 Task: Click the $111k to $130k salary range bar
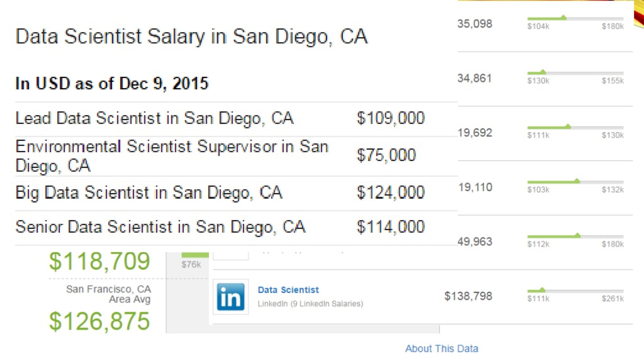pos(575,127)
